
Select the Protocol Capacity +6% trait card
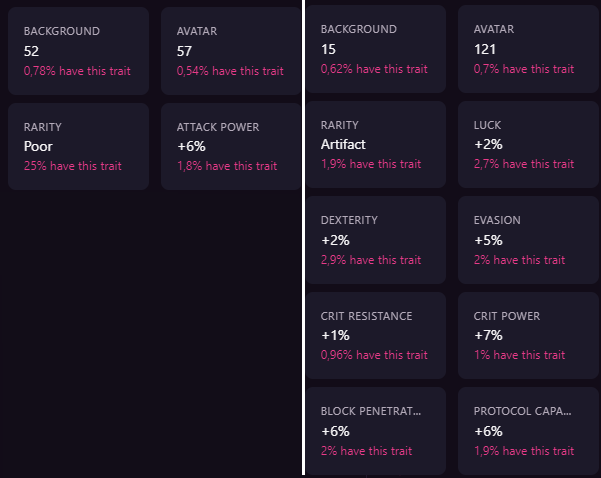tap(528, 430)
